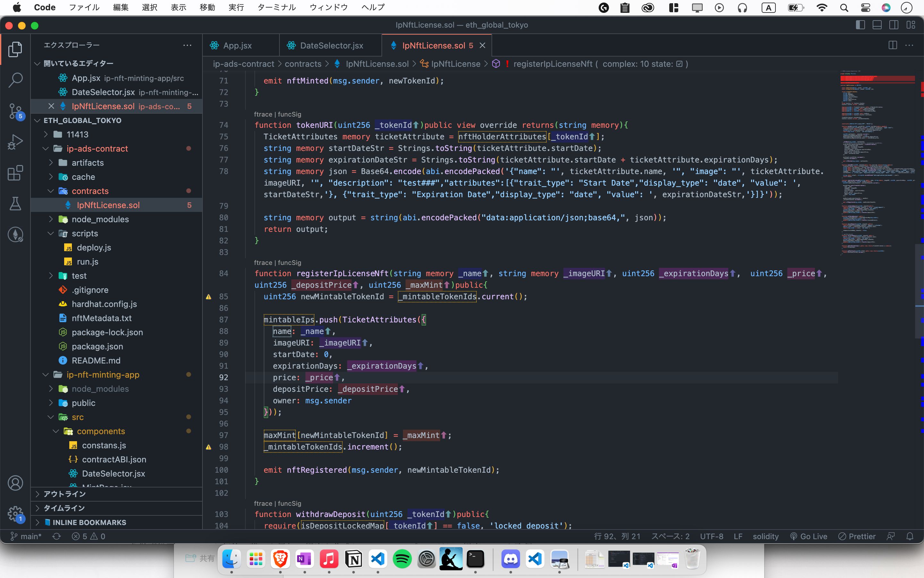Screen dimensions: 924x578
Task: Click Prettier in status bar
Action: tap(857, 536)
